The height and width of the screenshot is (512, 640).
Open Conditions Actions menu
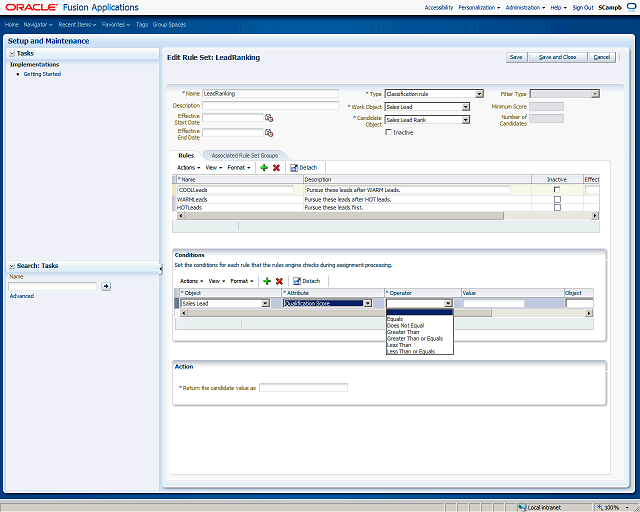coord(191,281)
